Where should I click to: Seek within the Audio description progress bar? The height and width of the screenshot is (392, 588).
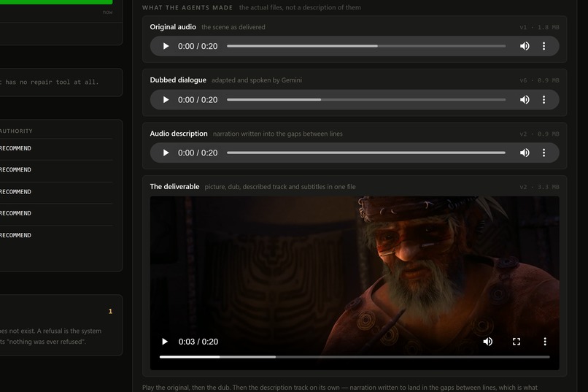tap(366, 153)
